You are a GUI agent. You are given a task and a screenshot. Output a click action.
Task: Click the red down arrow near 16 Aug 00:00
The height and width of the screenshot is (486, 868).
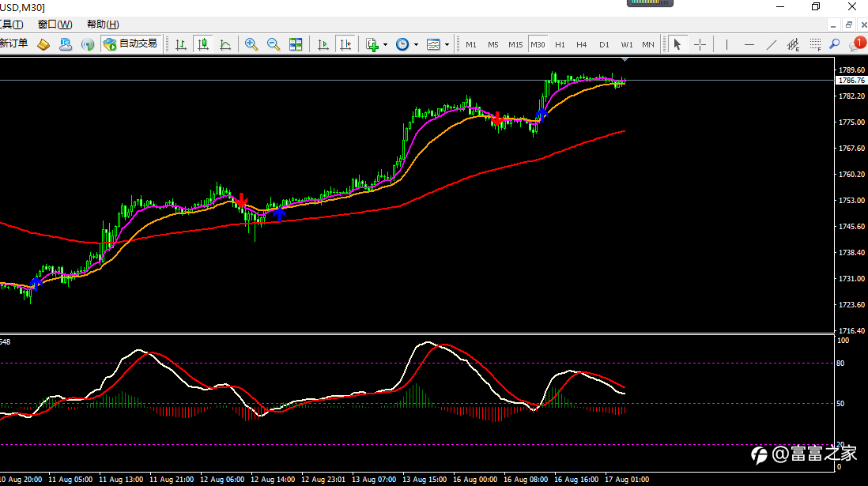point(497,118)
